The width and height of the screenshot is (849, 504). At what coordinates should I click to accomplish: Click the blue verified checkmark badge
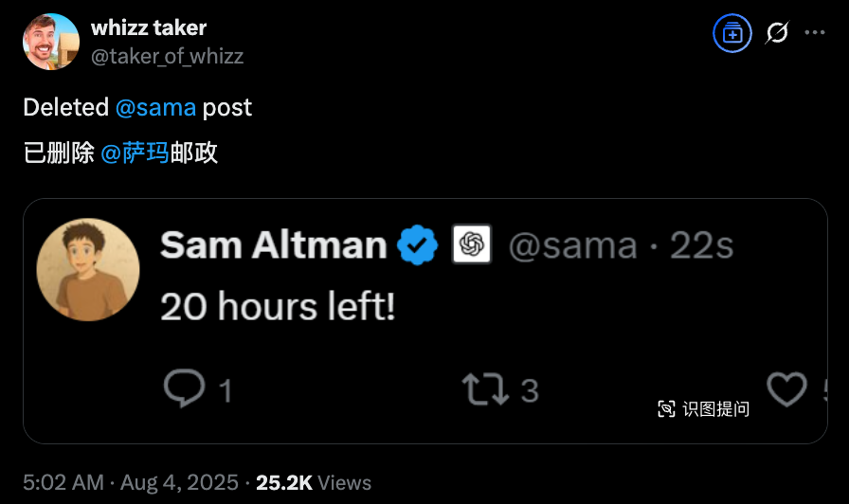(418, 245)
